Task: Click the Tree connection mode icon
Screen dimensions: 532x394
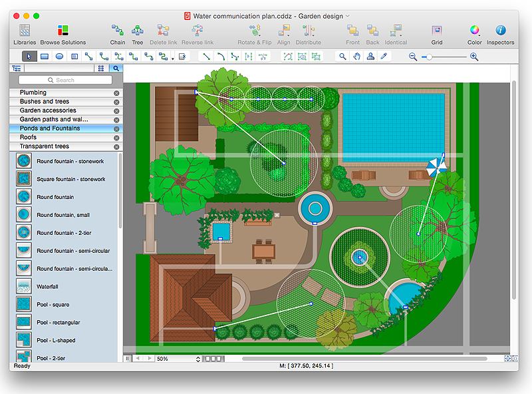Action: pos(138,31)
